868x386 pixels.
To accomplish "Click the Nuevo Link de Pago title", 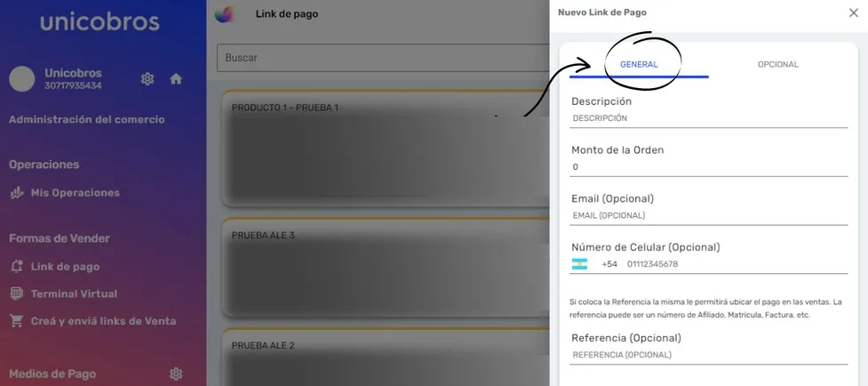I will coord(601,12).
